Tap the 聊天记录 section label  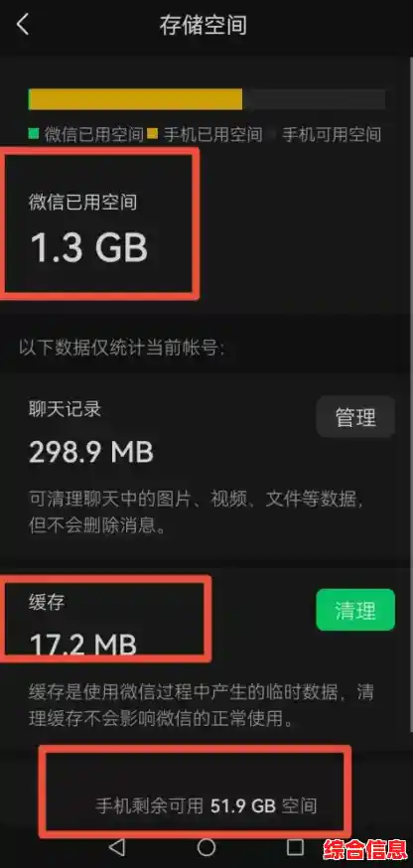(66, 409)
